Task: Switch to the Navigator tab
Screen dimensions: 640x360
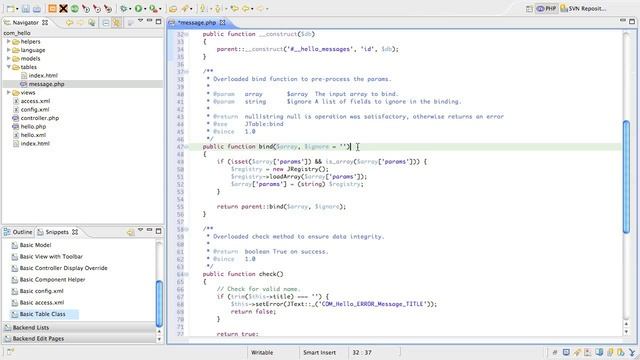Action: click(25, 23)
